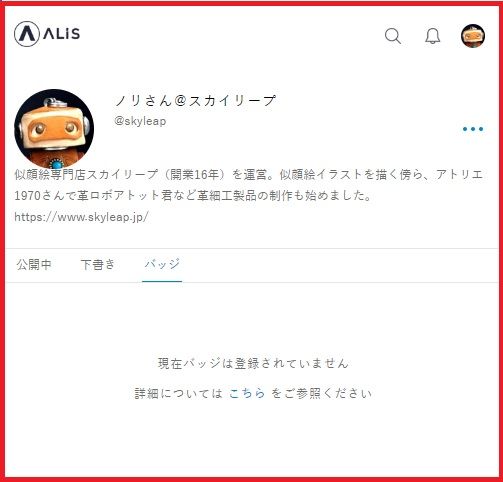Click the large robot profile picture
The height and width of the screenshot is (482, 503).
54,129
